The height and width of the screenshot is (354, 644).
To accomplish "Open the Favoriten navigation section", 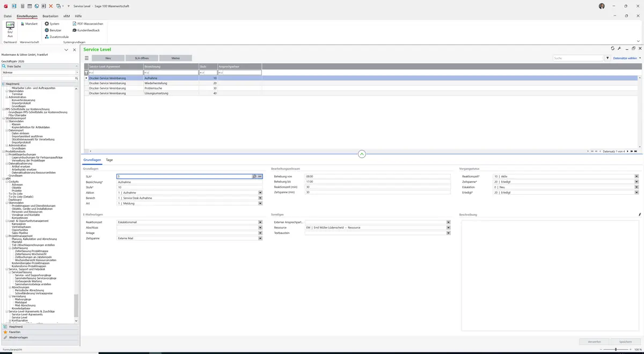I will click(40, 332).
